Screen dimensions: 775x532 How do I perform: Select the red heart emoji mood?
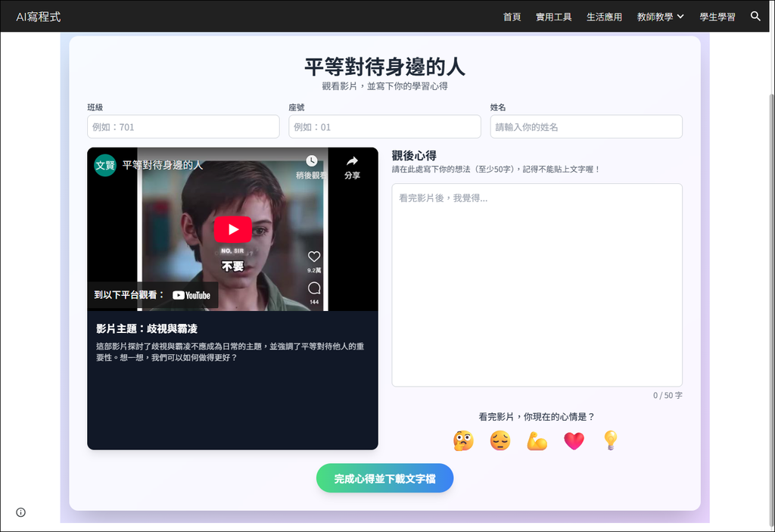(x=574, y=440)
